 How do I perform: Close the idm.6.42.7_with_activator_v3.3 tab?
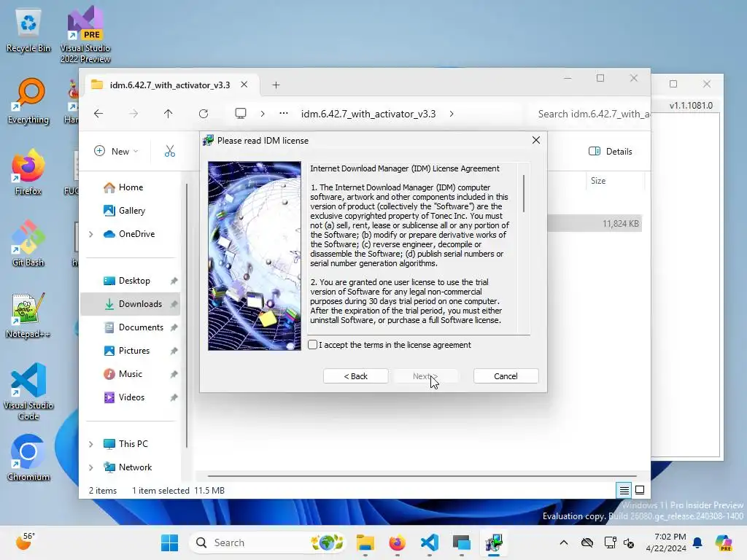[x=244, y=85]
